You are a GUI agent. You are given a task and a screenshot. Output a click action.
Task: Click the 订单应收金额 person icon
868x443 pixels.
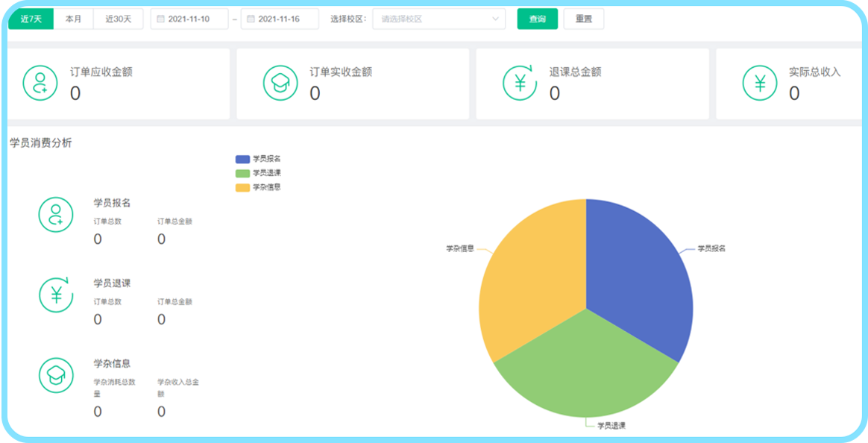[40, 83]
